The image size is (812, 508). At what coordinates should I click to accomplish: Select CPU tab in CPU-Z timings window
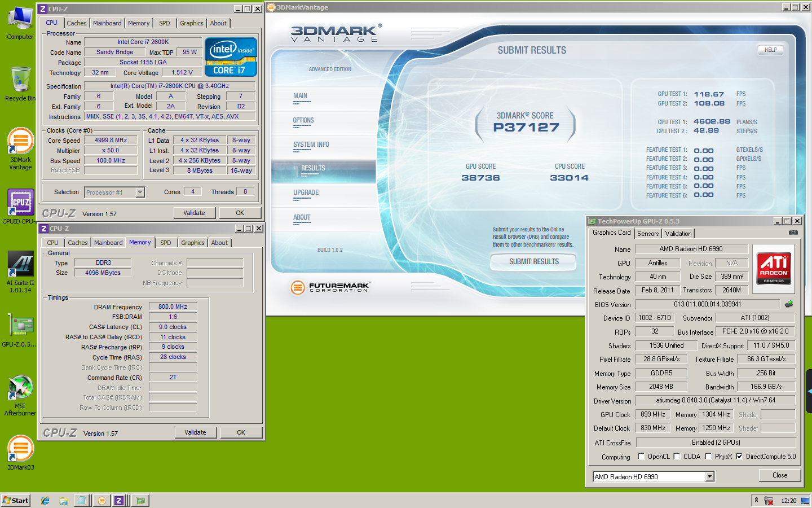(x=53, y=243)
